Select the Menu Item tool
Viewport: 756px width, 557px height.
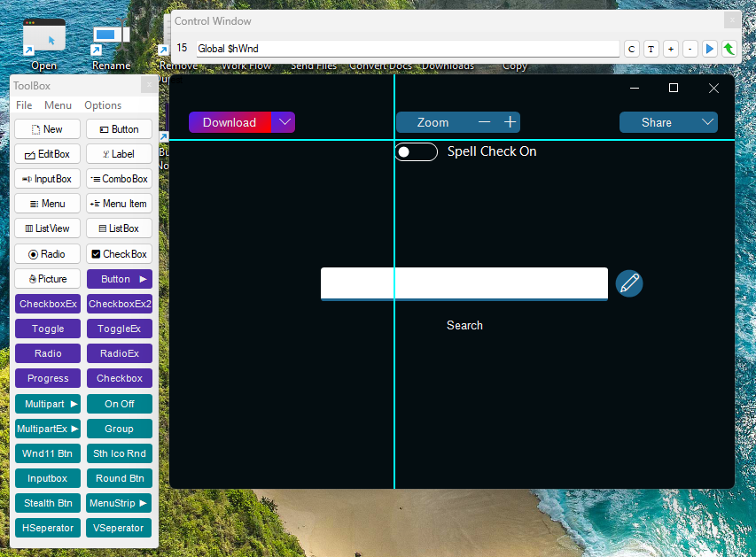coord(119,204)
